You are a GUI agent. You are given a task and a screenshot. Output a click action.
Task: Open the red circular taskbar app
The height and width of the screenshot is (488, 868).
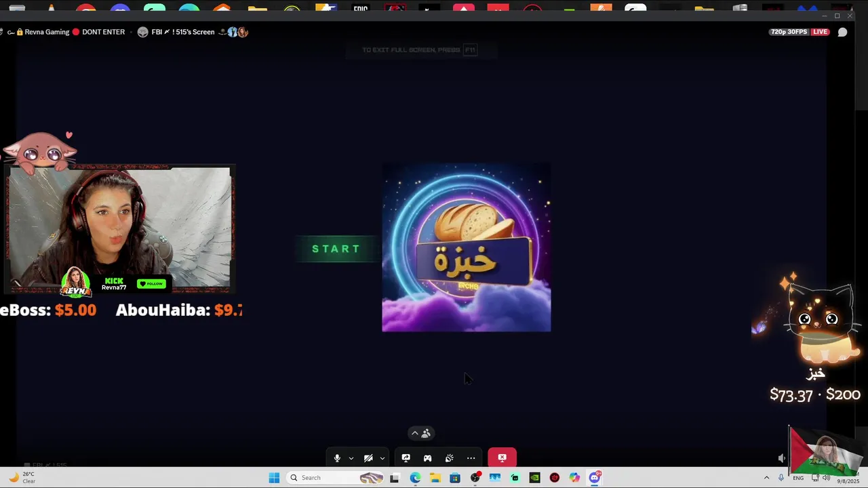(x=555, y=478)
